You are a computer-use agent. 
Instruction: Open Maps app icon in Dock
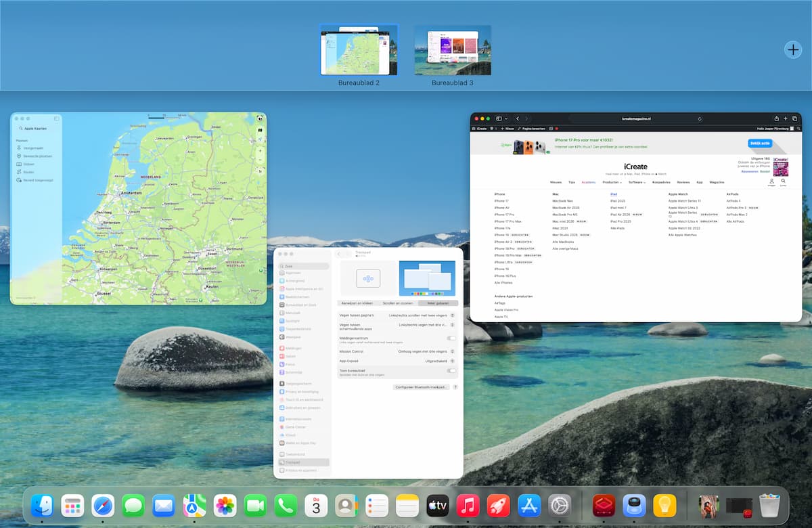tap(194, 506)
